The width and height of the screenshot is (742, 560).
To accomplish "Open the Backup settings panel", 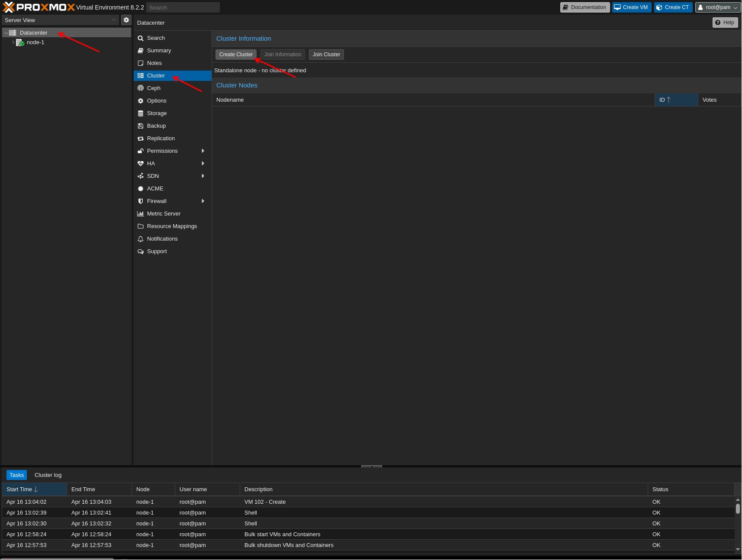I will [156, 126].
